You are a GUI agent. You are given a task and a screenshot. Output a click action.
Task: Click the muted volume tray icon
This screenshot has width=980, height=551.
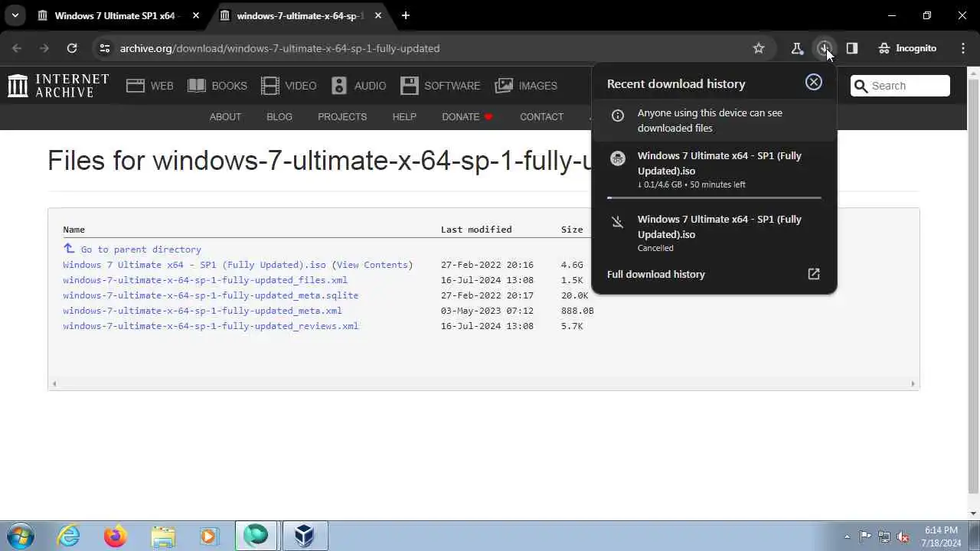click(903, 536)
